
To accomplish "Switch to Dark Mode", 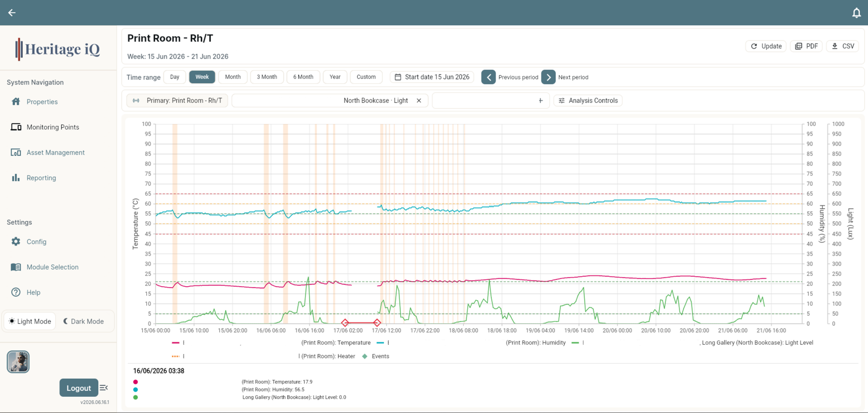I will 83,321.
